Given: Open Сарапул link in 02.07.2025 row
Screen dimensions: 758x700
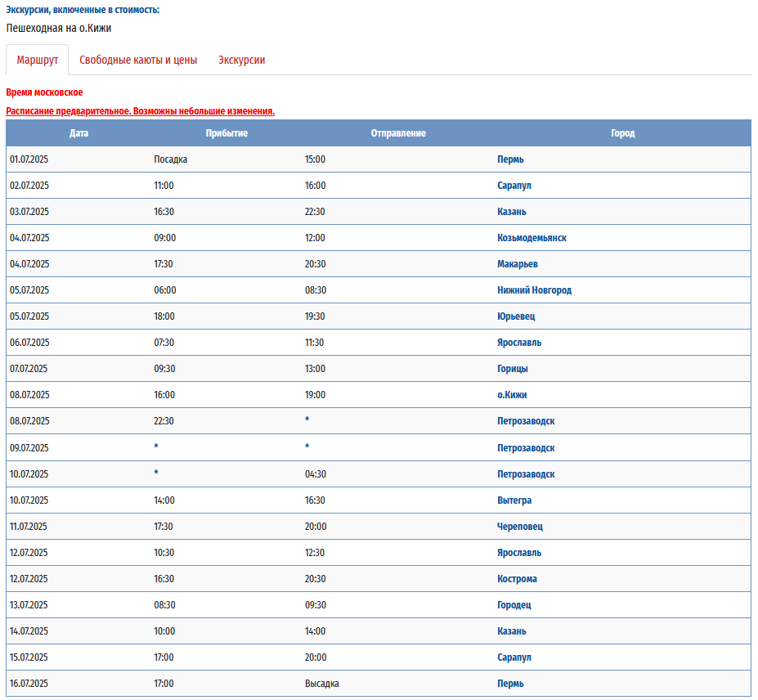Looking at the screenshot, I should tap(514, 186).
